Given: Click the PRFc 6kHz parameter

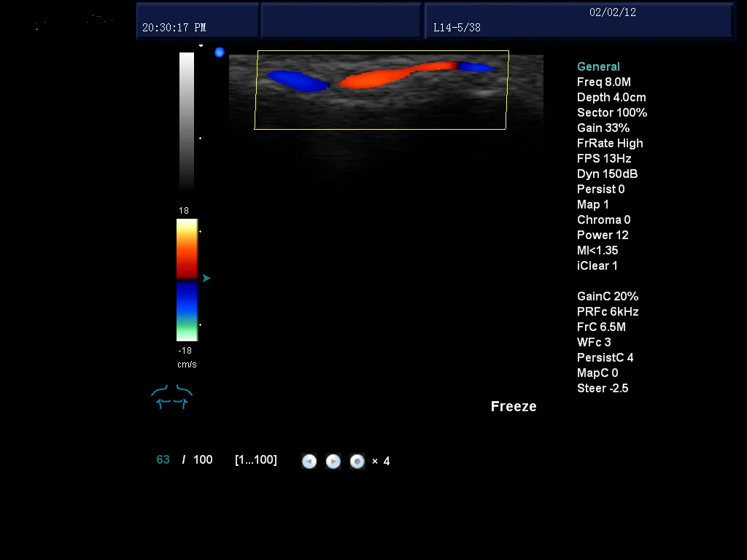Looking at the screenshot, I should pyautogui.click(x=608, y=311).
